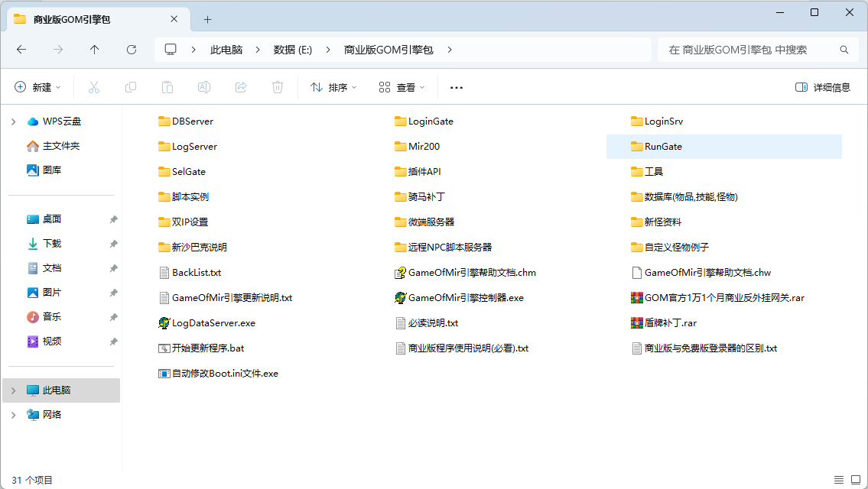Go forward with the right arrow
This screenshot has height=489, width=868.
click(x=58, y=50)
